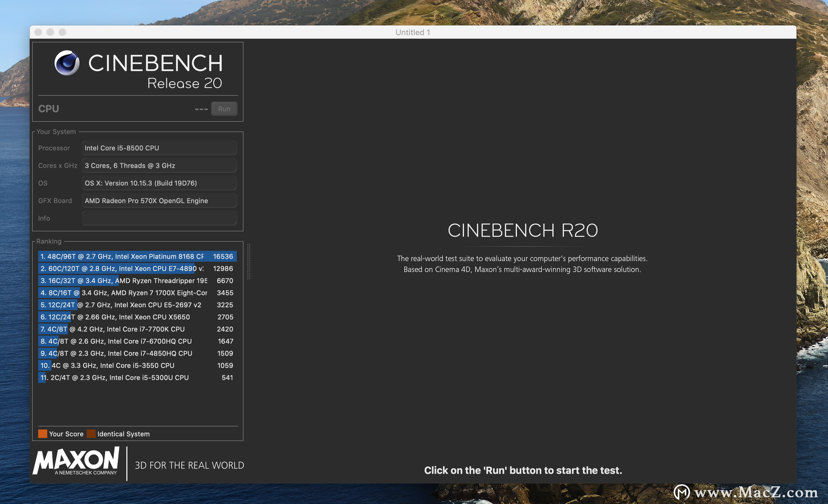Click the Cinebench sphere logo icon

[67, 63]
